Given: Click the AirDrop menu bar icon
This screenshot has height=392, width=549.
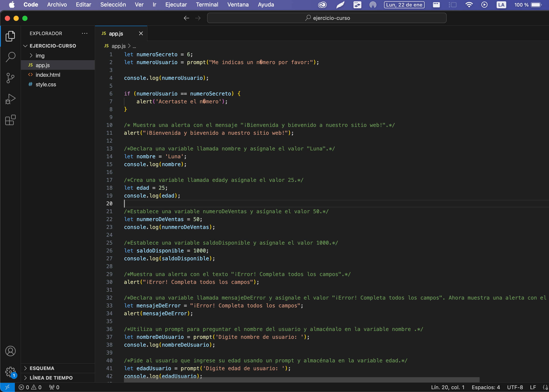Looking at the screenshot, I should (x=373, y=5).
